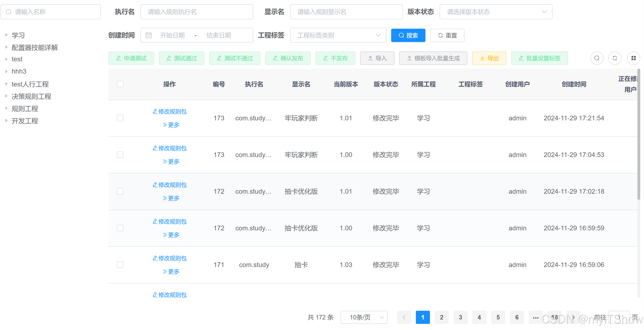Toggle the select-all header checkbox
Viewport: 644px width, 330px height.
point(120,84)
